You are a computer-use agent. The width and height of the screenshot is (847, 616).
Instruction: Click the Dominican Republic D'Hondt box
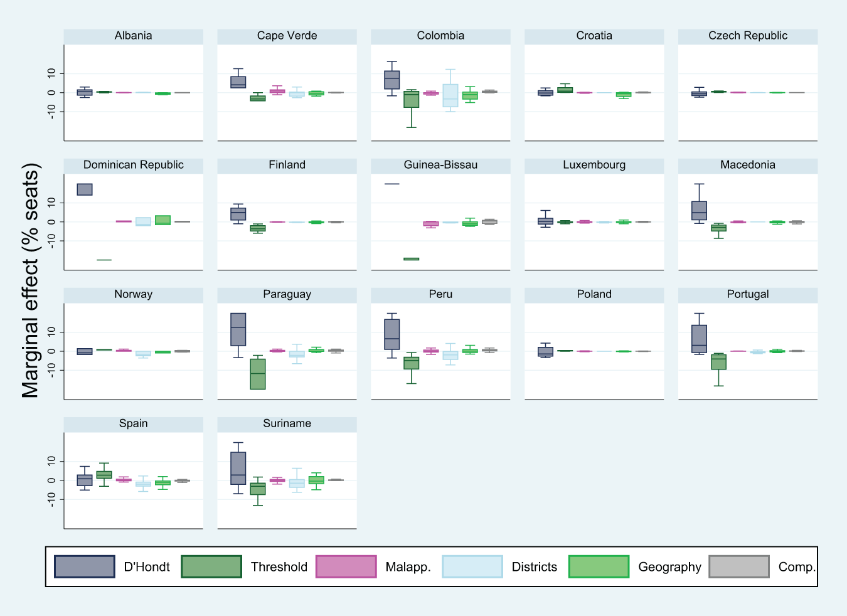[85, 189]
